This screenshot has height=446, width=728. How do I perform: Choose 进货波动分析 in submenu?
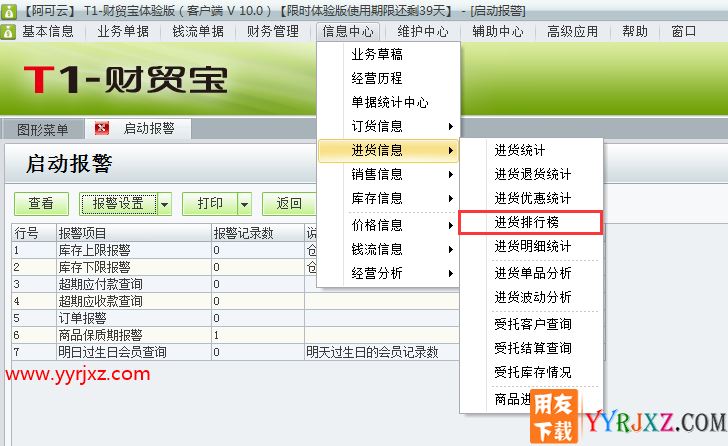point(531,297)
